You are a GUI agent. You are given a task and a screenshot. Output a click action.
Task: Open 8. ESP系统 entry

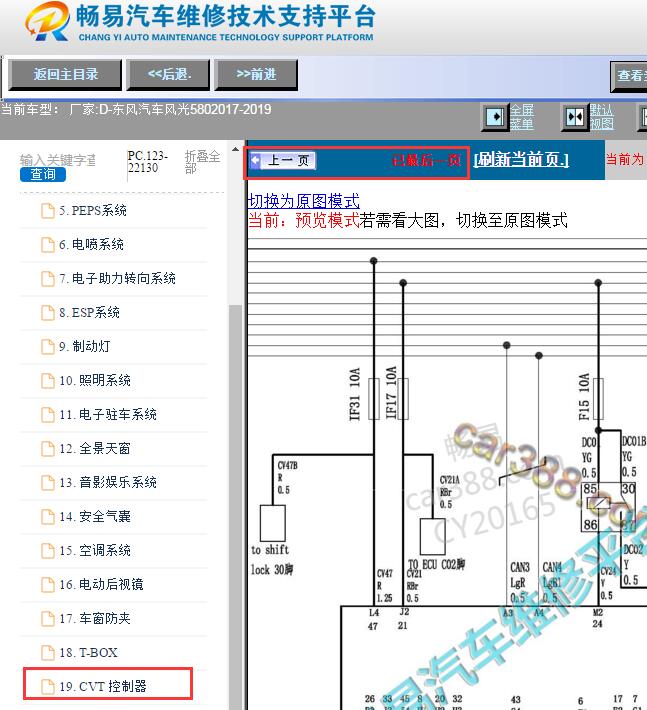coord(89,312)
